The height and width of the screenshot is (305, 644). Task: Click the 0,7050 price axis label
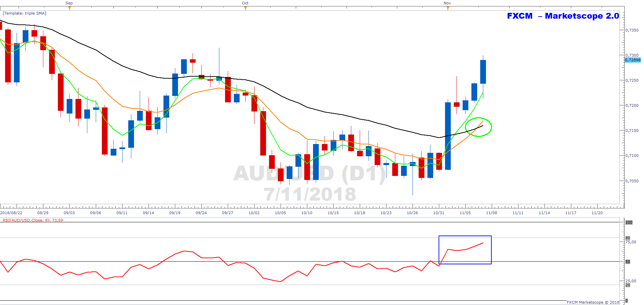point(632,181)
